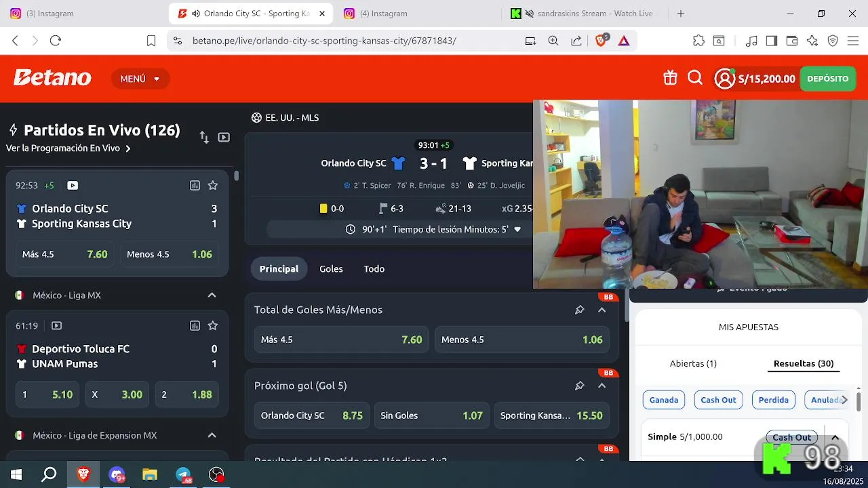Click the install app icon in address bar
Image resolution: width=868 pixels, height=488 pixels.
(x=530, y=41)
